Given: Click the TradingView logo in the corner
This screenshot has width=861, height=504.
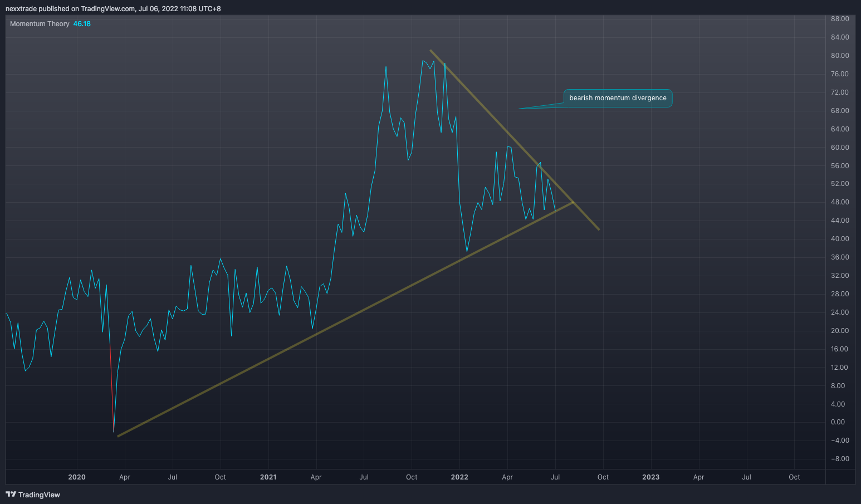Looking at the screenshot, I should pyautogui.click(x=33, y=495).
